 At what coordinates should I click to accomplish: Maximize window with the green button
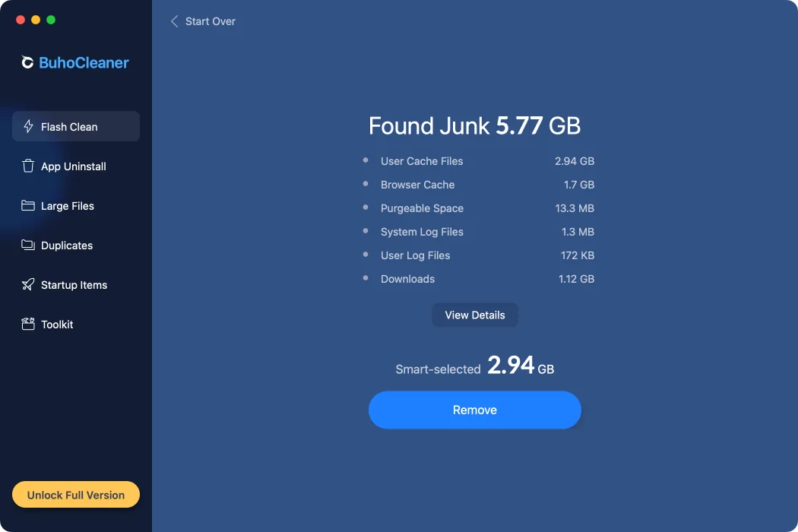[x=51, y=20]
